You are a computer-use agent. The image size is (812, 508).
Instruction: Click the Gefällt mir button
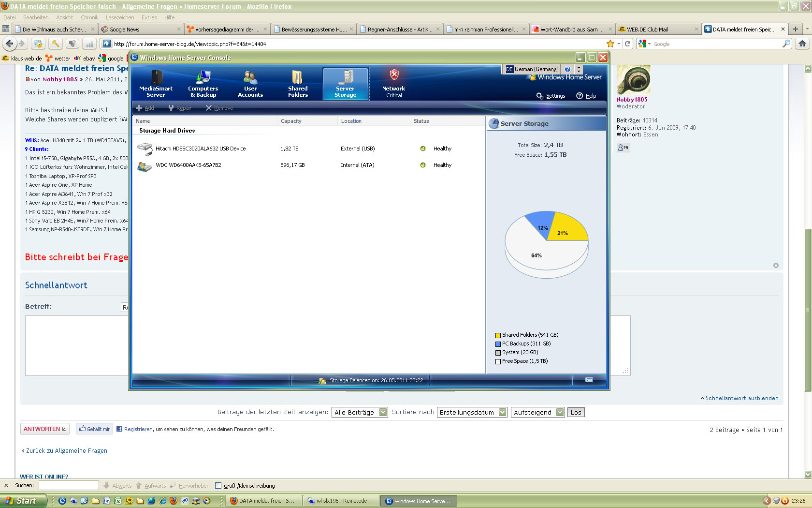95,429
